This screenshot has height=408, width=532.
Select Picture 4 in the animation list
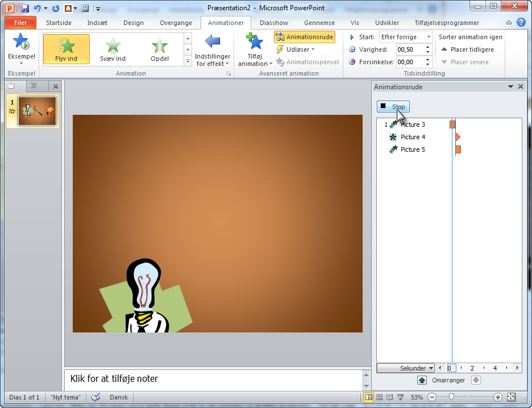413,137
